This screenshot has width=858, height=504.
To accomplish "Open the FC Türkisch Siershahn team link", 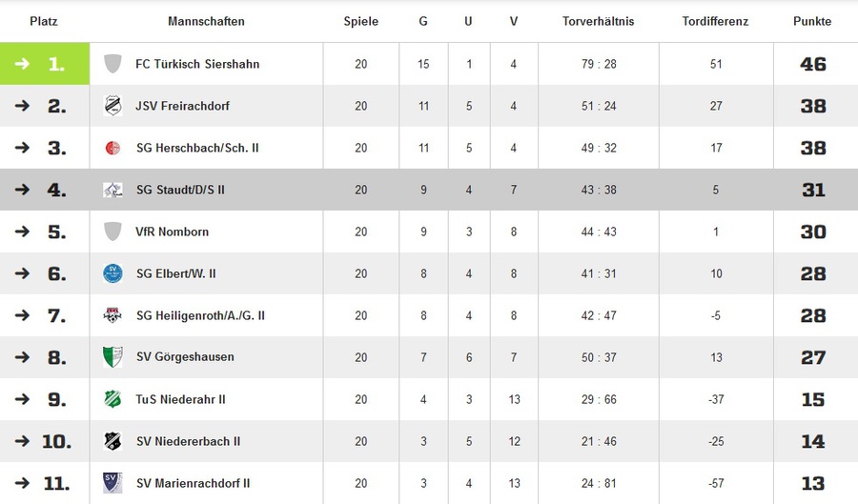I will coord(197,64).
